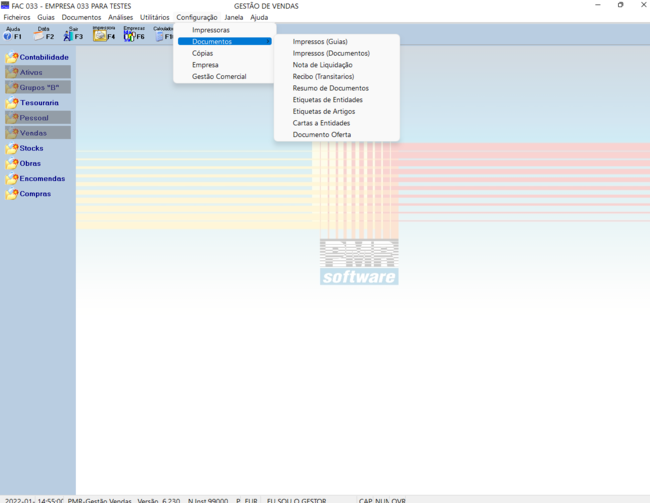Viewport: 650px width, 503px height.
Task: Open the Stocks module label
Action: [x=32, y=148]
